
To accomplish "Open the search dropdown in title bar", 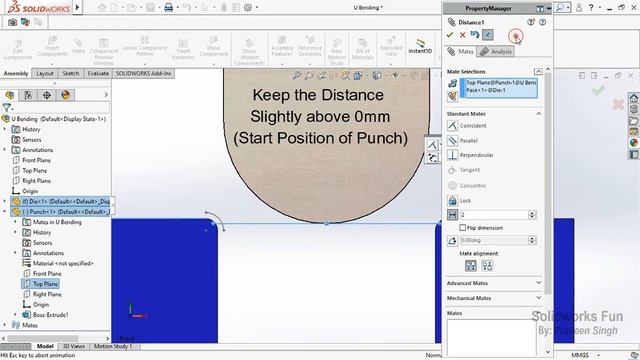I will click(x=568, y=7).
